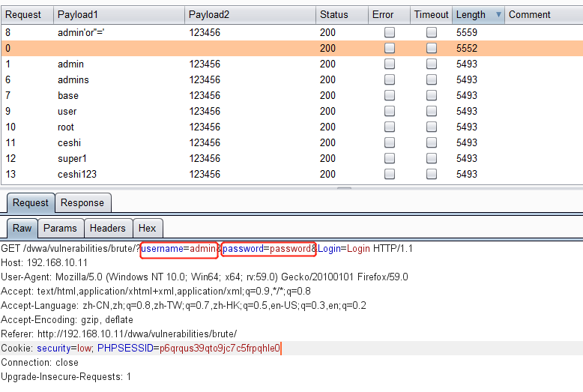Sort by Timeout column header

pos(432,15)
